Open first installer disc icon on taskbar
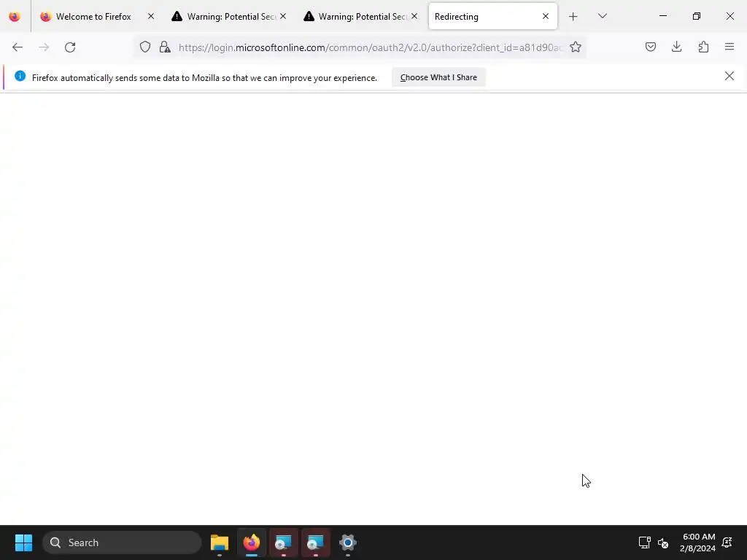The image size is (747, 560). tap(284, 542)
